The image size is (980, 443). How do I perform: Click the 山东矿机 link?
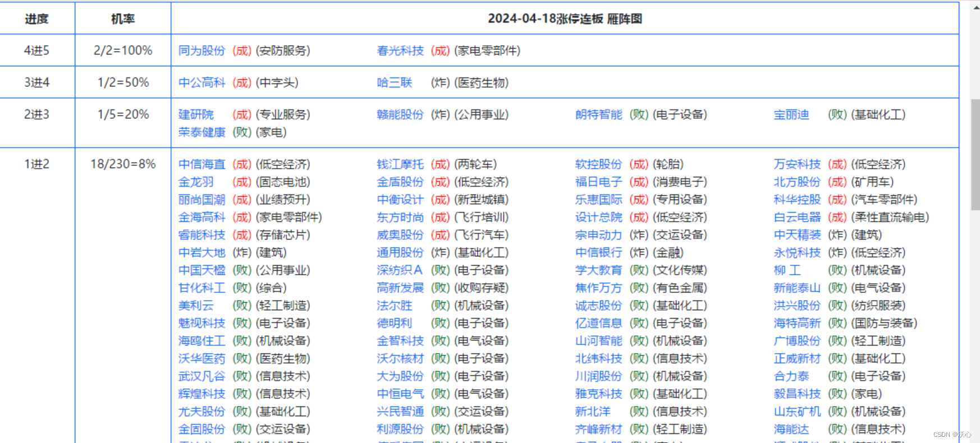[x=797, y=412]
